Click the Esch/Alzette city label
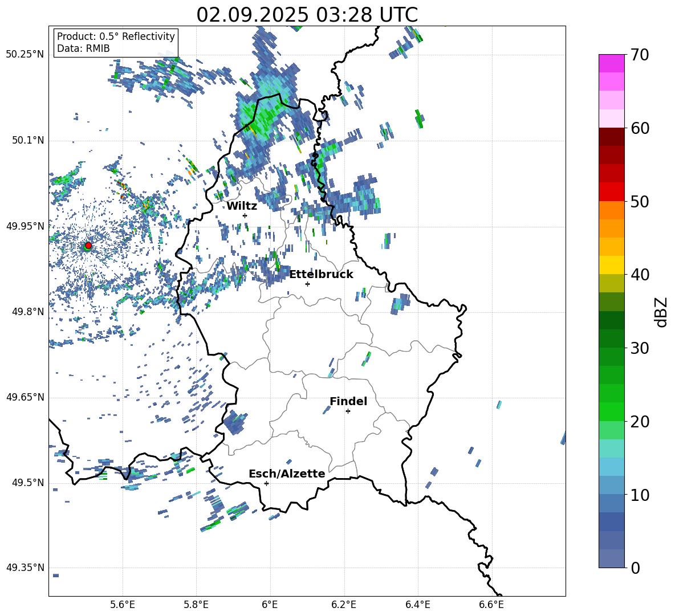This screenshot has height=616, width=675. (x=287, y=474)
